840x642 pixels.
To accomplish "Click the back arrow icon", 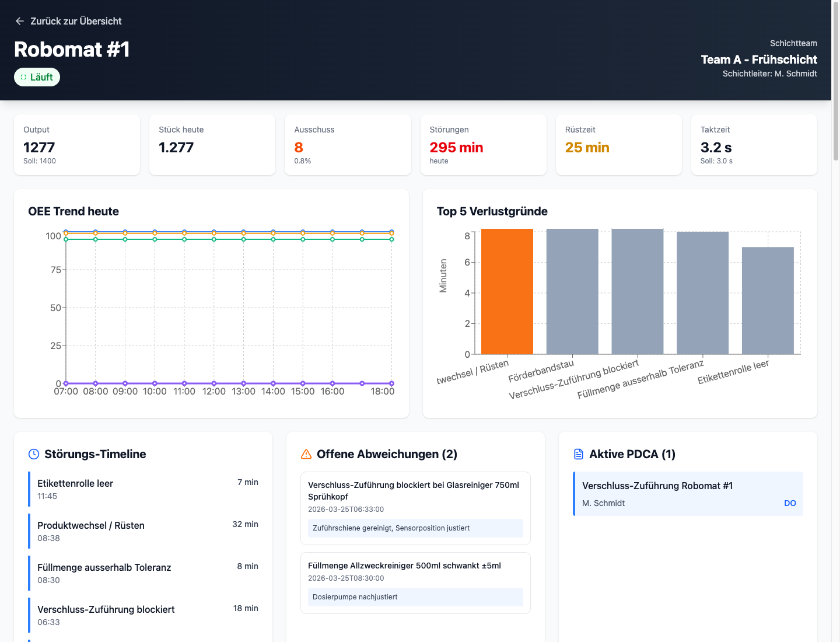I will pos(20,21).
